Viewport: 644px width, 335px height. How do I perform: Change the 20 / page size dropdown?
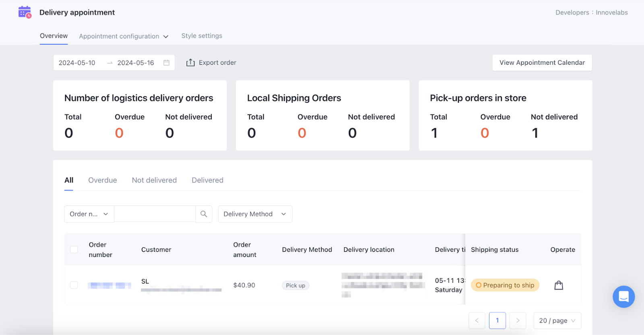[x=557, y=321]
